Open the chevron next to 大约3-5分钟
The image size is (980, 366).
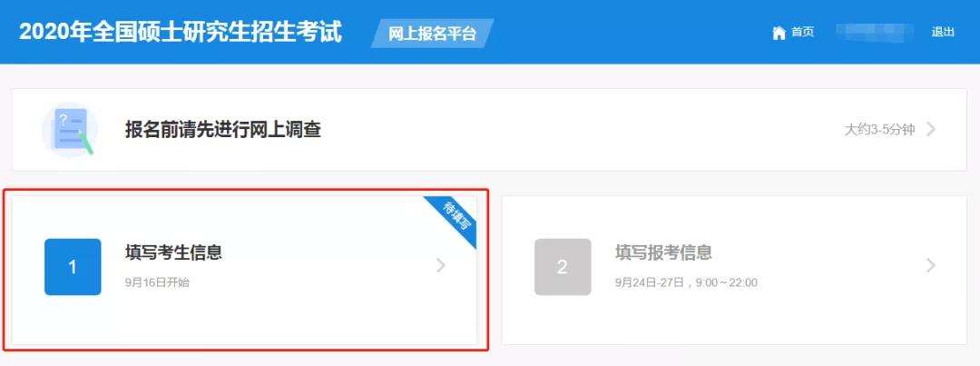[931, 130]
